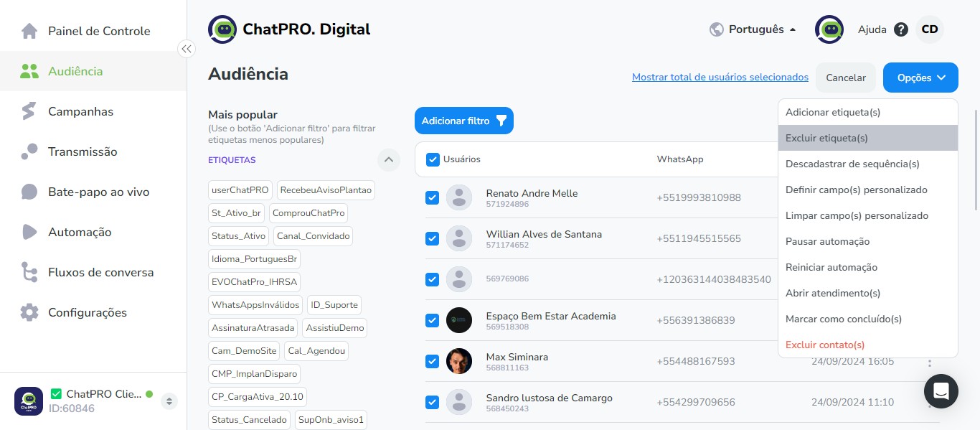Collapse the Etiquetas section chevron
Screen dimensions: 980x430
pyautogui.click(x=388, y=159)
